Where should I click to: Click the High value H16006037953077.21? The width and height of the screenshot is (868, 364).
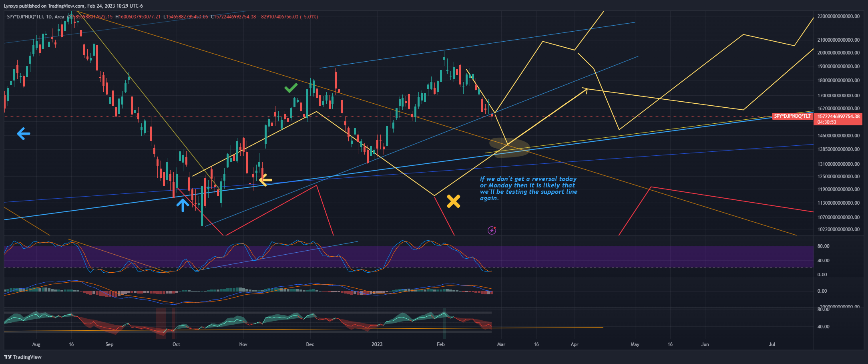[138, 17]
